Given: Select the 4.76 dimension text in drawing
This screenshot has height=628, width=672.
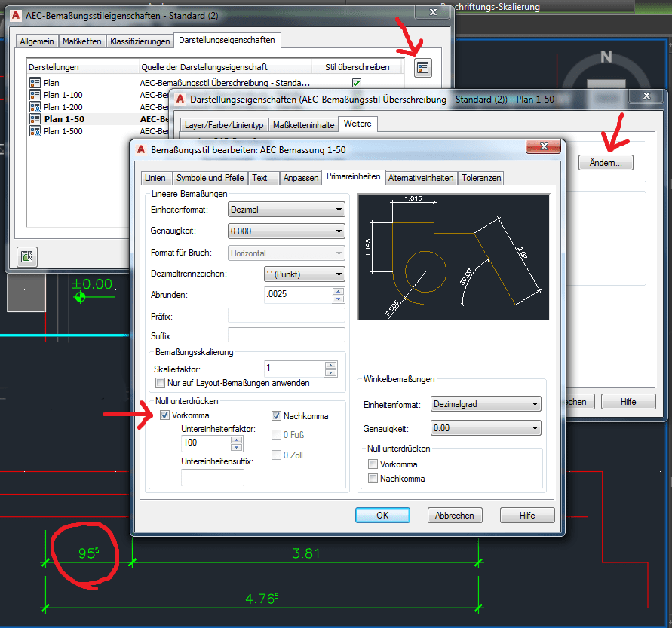Looking at the screenshot, I should point(262,598).
